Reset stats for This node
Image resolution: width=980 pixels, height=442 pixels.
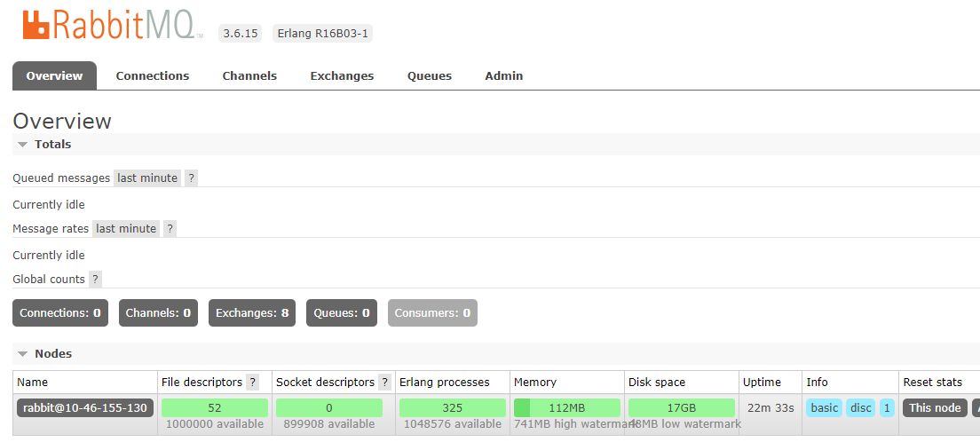(935, 407)
